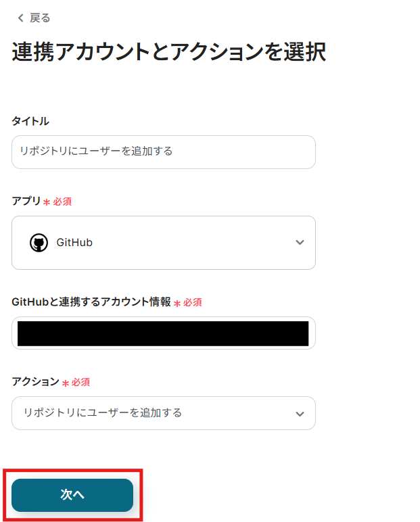Click the red asterisk beside アクション
The image size is (420, 522).
(x=66, y=383)
